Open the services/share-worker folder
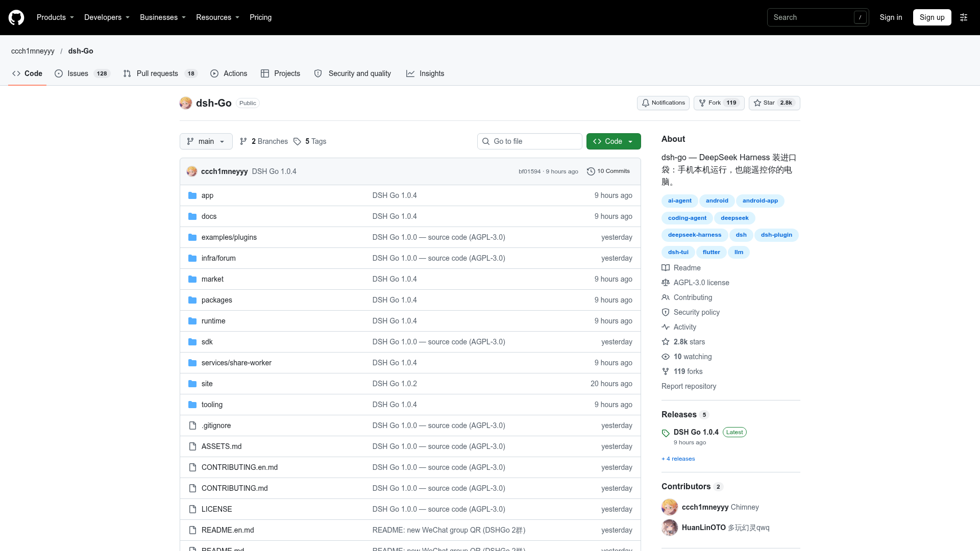Viewport: 980px width, 551px height. (x=236, y=363)
